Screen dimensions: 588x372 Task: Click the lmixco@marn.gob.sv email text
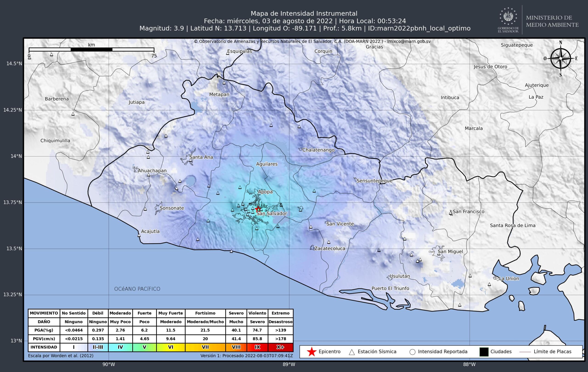coord(409,42)
